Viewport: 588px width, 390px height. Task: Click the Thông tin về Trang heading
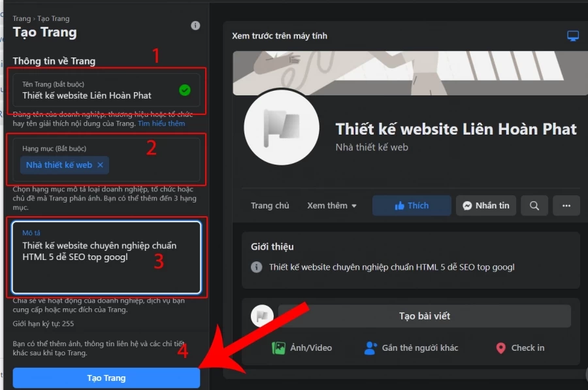click(x=54, y=61)
